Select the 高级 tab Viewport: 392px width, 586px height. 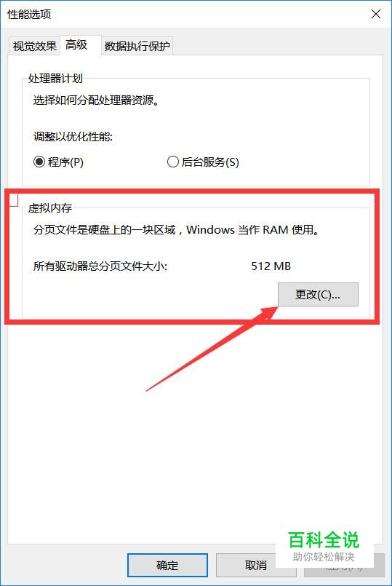point(76,45)
